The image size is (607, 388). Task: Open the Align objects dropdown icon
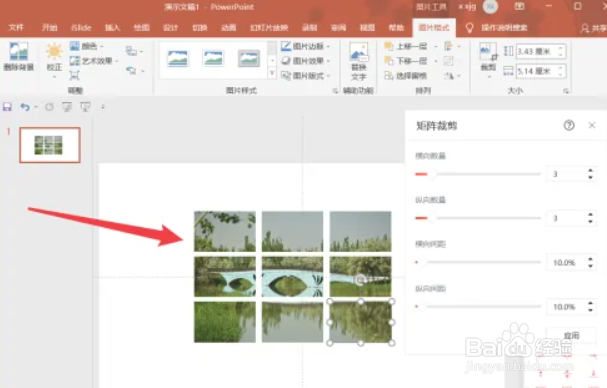point(451,46)
